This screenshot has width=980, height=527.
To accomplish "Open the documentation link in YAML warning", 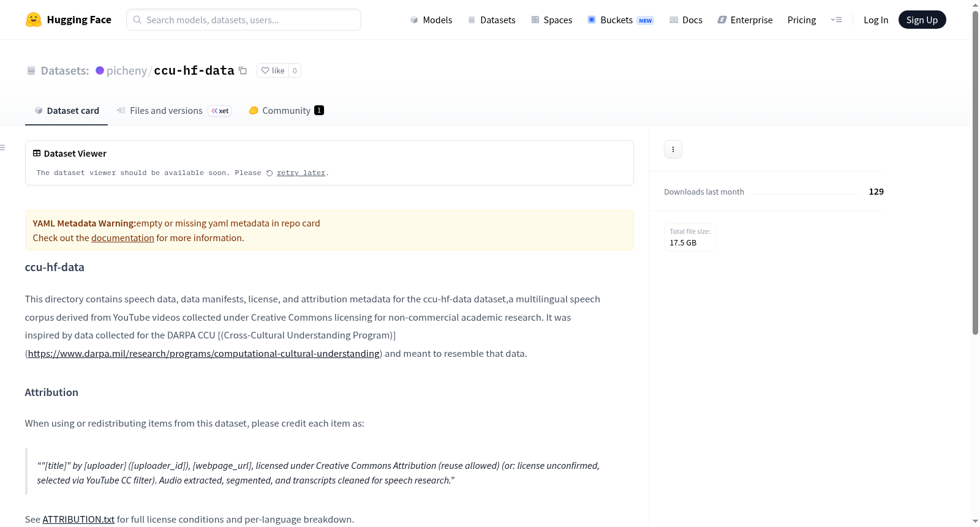I will click(x=123, y=238).
